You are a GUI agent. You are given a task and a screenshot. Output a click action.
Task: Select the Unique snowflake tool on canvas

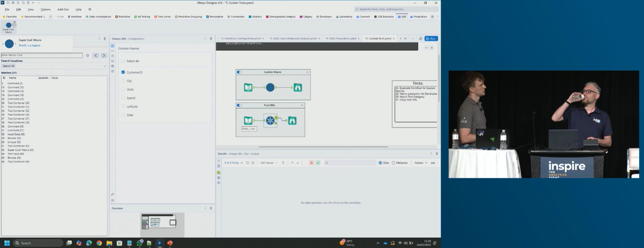[270, 121]
